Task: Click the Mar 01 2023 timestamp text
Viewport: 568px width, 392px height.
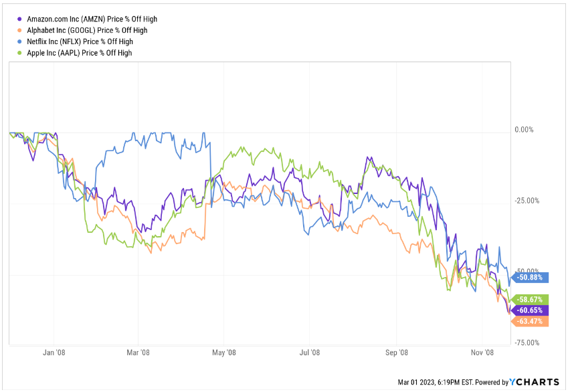Action: point(437,383)
